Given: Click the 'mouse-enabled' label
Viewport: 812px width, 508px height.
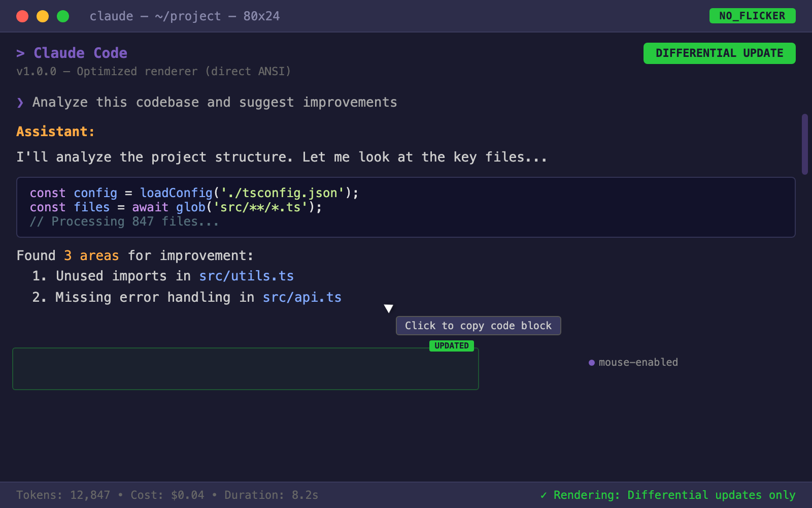Looking at the screenshot, I should click(x=638, y=362).
